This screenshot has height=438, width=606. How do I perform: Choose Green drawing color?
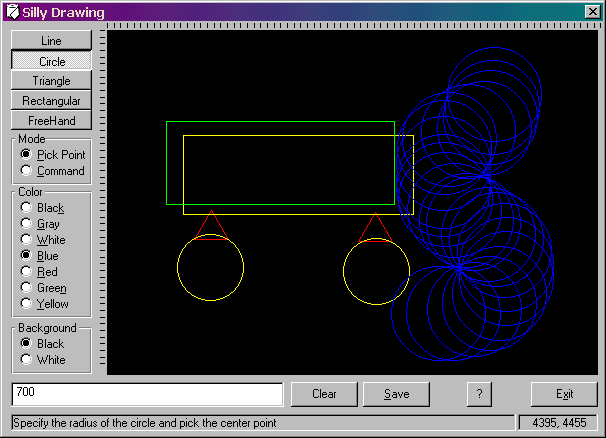(x=26, y=288)
